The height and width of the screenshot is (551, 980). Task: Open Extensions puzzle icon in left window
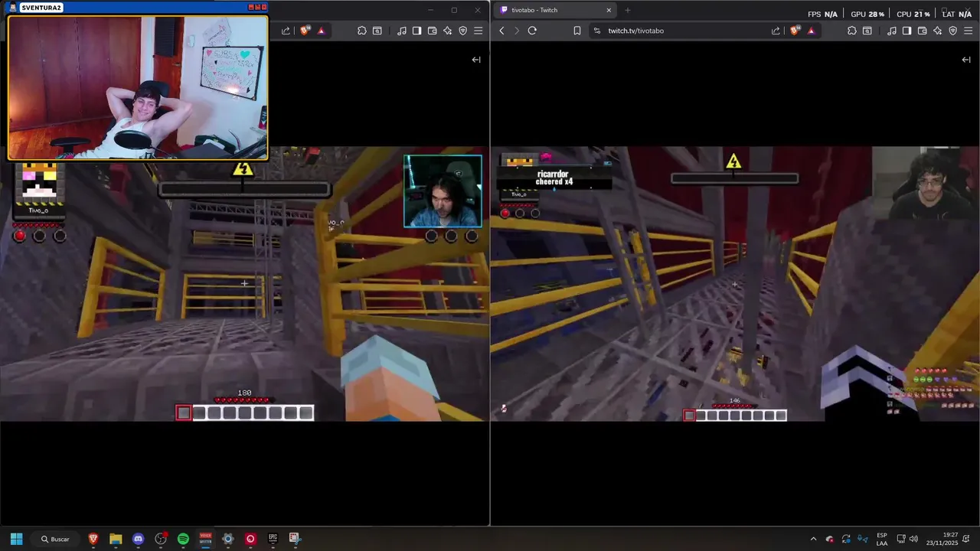[361, 31]
